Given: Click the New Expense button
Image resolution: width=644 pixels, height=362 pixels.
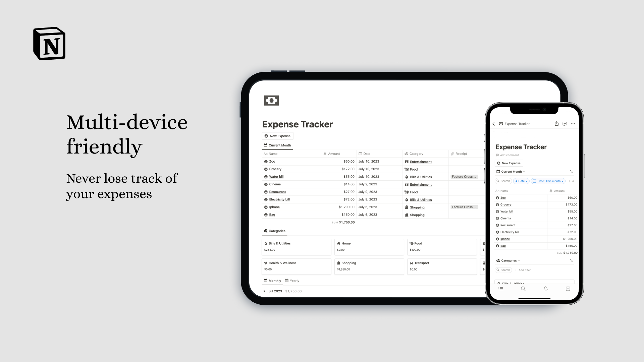Looking at the screenshot, I should coord(277,136).
